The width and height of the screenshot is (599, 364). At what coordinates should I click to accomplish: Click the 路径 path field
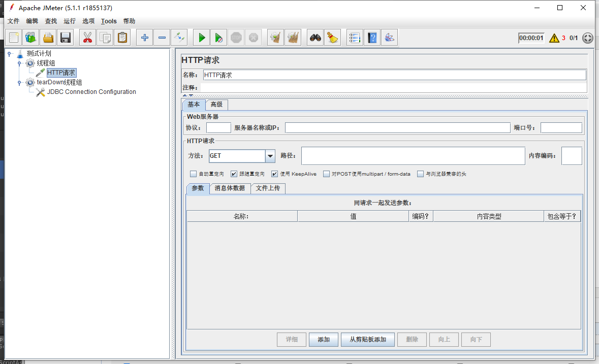coord(413,156)
